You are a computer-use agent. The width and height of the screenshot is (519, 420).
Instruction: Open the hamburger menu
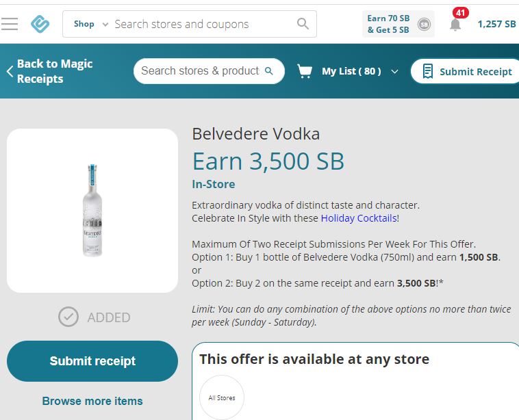(x=10, y=24)
